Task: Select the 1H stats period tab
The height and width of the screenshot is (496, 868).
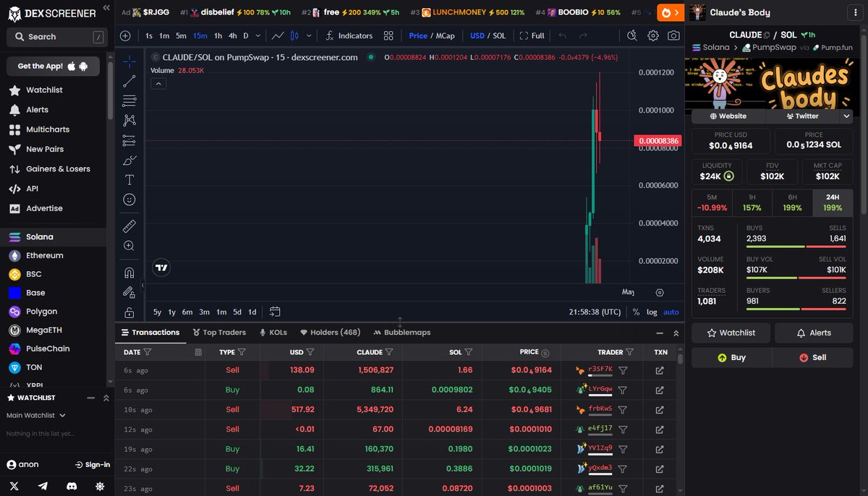Action: pyautogui.click(x=752, y=202)
